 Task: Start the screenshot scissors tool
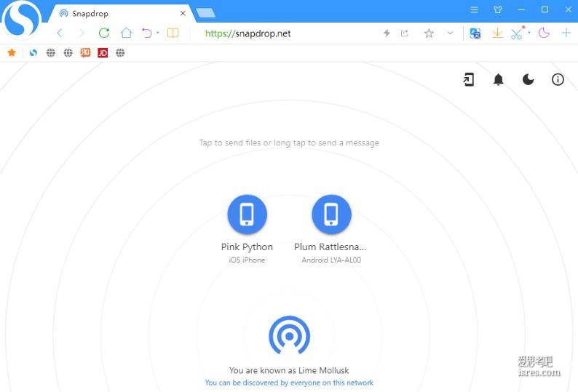click(x=517, y=34)
